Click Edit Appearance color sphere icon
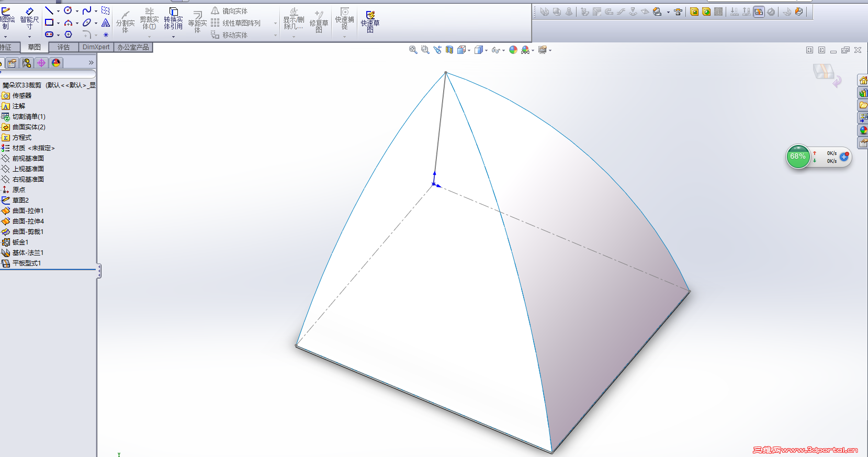Image resolution: width=868 pixels, height=457 pixels. 513,50
